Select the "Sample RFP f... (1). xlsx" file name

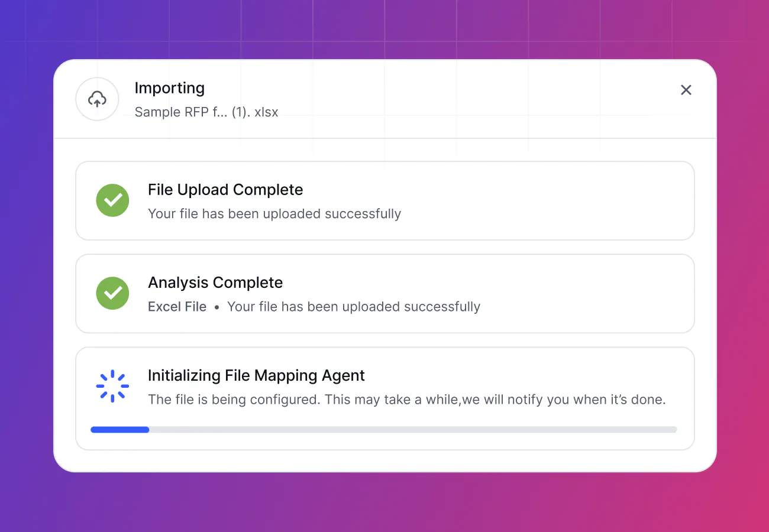pos(206,112)
